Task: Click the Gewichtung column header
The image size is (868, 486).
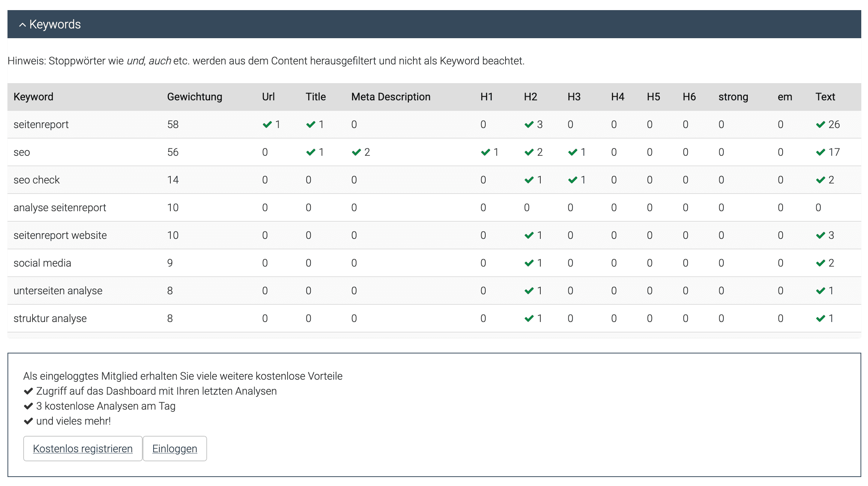Action: [194, 97]
